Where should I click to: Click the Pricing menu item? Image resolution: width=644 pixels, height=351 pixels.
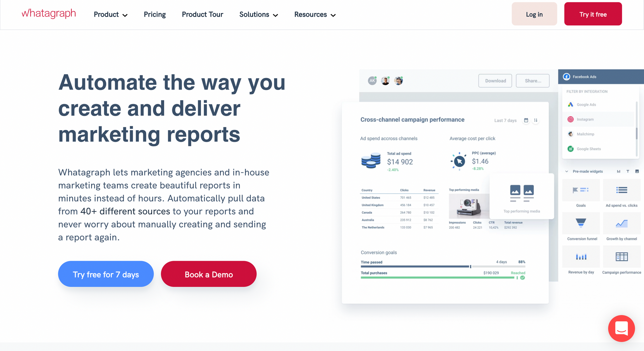(x=155, y=14)
